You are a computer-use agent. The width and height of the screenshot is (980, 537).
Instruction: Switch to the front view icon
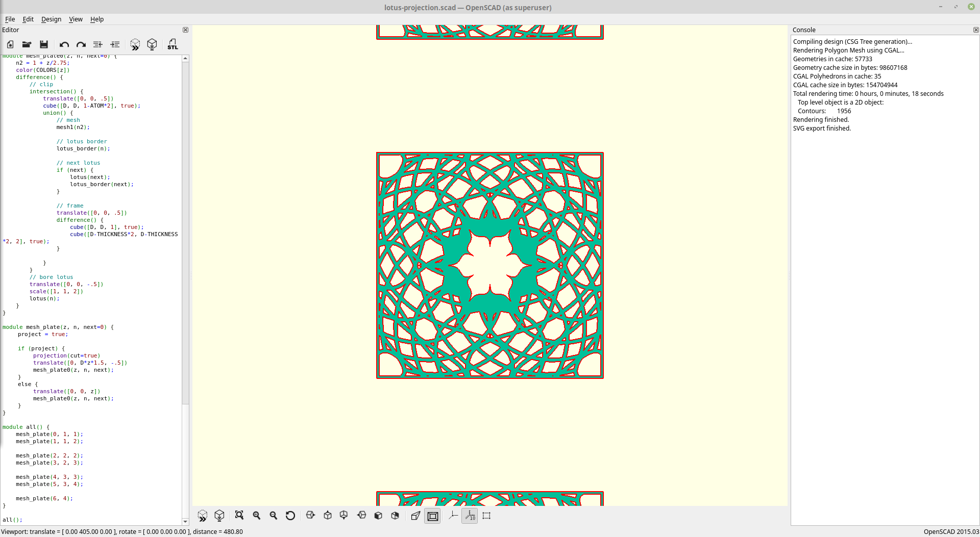coord(378,516)
